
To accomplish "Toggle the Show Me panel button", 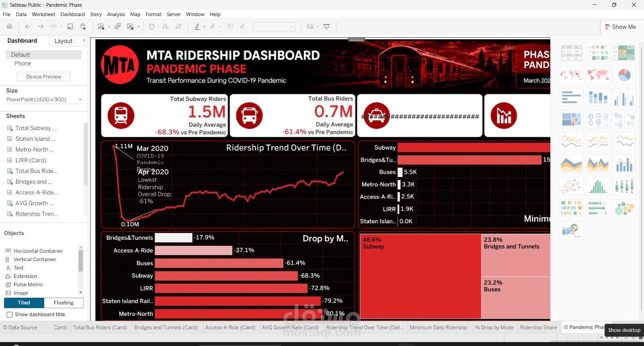I will tap(620, 27).
